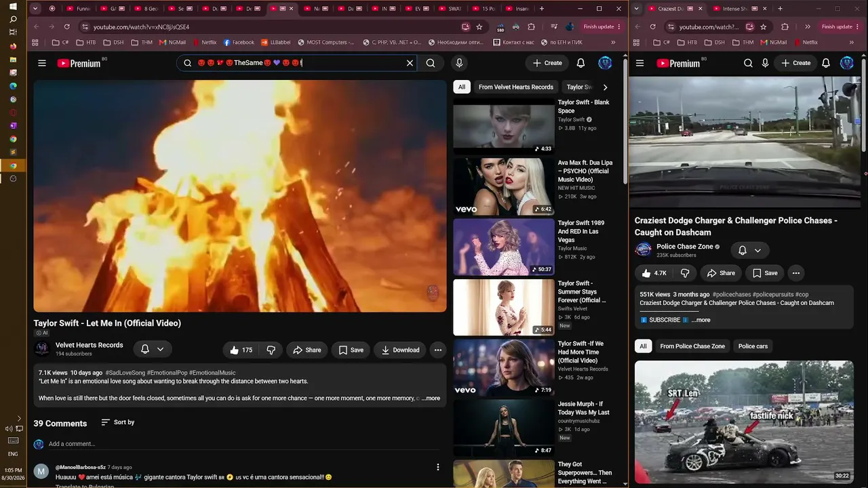Viewport: 868px width, 488px height.
Task: Dislike the Let Me In video
Action: pyautogui.click(x=271, y=350)
